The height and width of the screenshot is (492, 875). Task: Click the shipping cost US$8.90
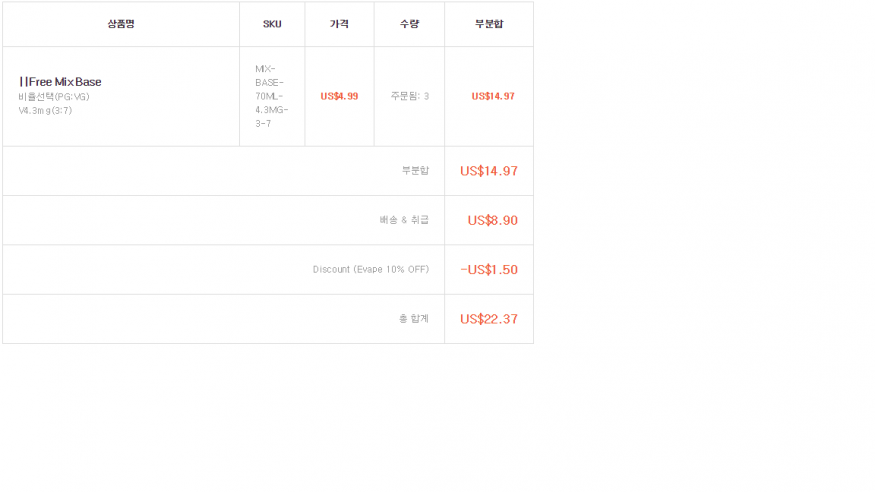pos(493,220)
